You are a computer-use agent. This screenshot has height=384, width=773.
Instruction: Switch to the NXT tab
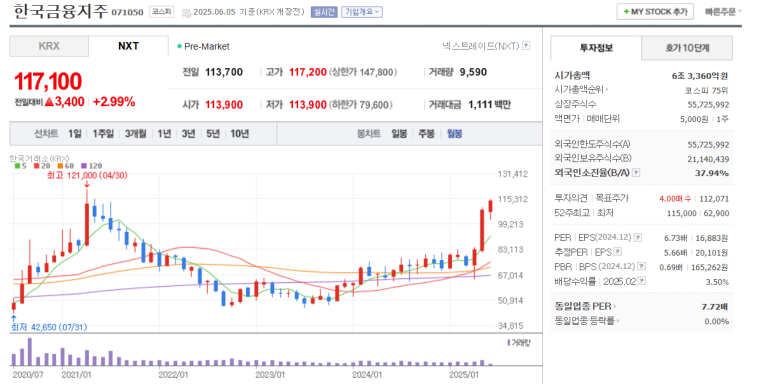click(128, 46)
